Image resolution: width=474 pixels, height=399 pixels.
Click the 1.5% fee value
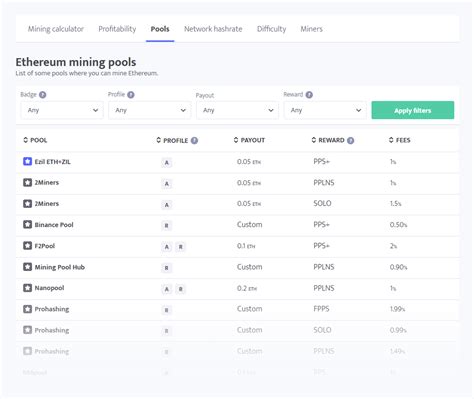click(396, 203)
